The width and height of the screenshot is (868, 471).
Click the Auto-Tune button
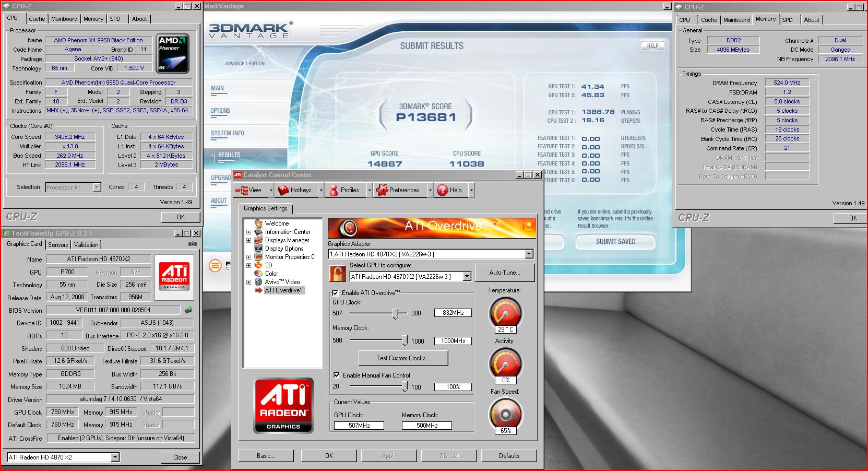(x=505, y=273)
